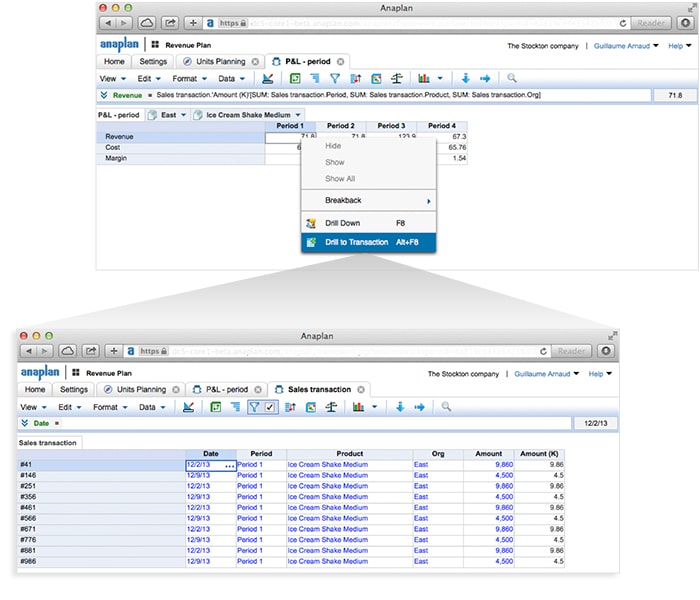Switch to Settings tab in top window
Image resolution: width=700 pixels, height=600 pixels.
(153, 62)
